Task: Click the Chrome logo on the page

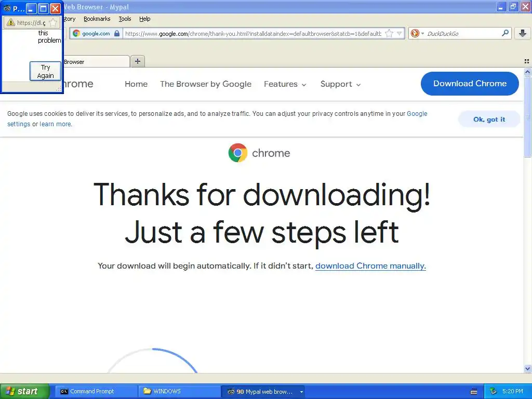Action: (238, 153)
